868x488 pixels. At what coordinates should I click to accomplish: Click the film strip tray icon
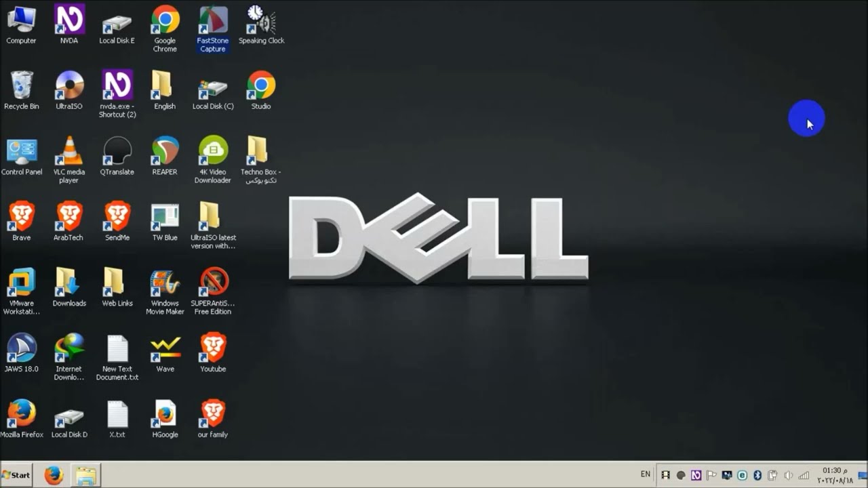[x=667, y=475]
